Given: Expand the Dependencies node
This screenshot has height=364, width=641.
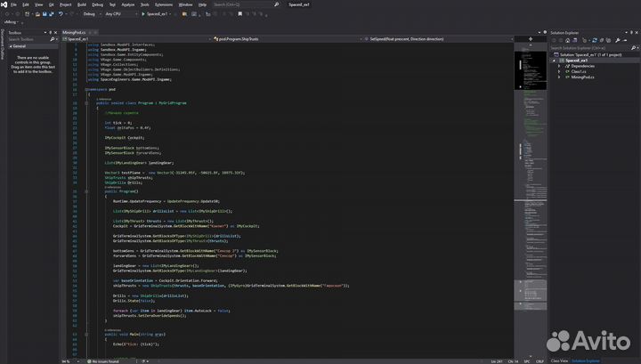Looking at the screenshot, I should point(559,66).
